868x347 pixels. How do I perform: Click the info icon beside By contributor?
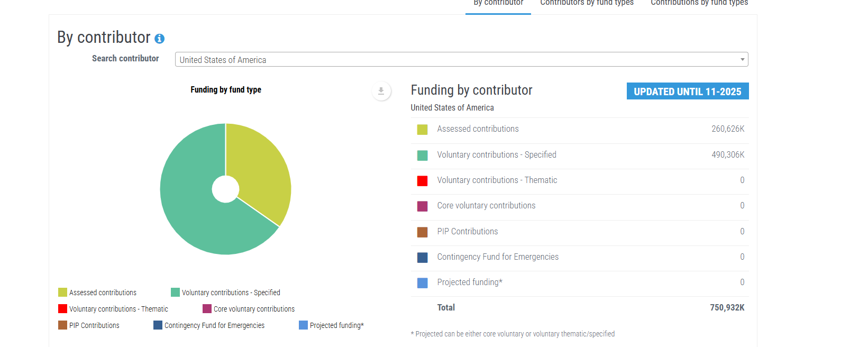click(159, 39)
